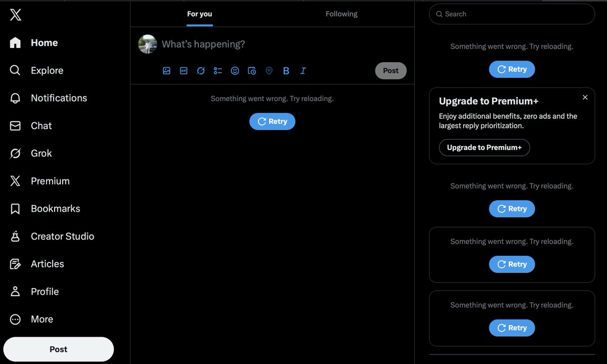Click the search magnifier icon
This screenshot has width=607, height=364.
pos(439,14)
